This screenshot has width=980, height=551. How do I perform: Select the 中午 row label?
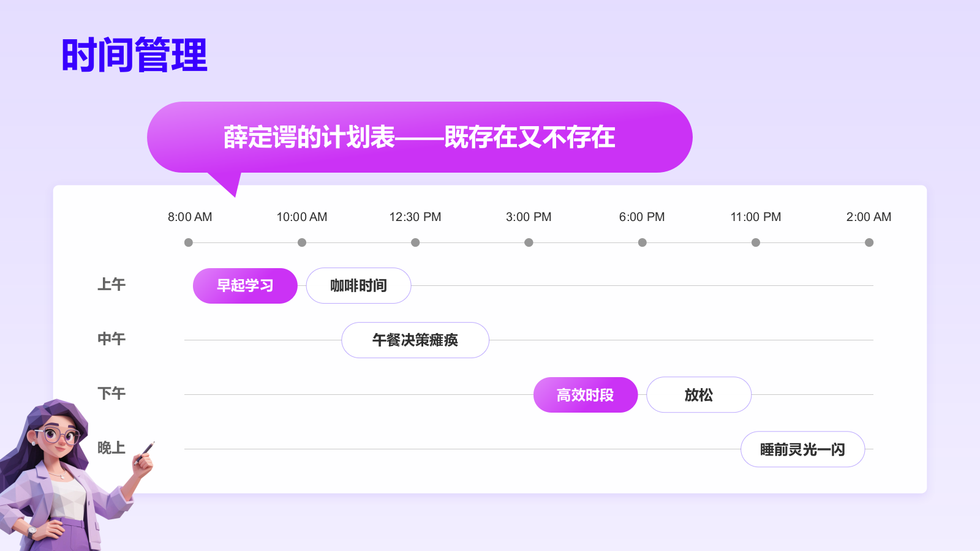111,339
